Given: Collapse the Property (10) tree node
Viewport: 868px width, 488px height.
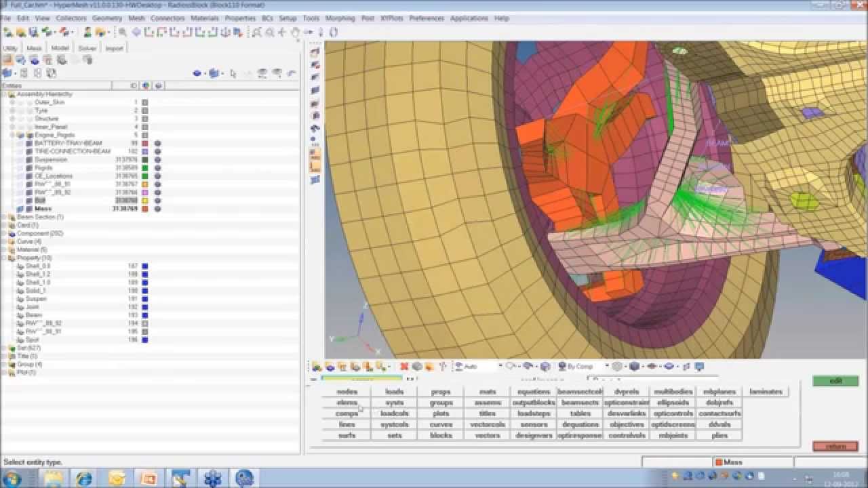Looking at the screenshot, I should (4, 258).
